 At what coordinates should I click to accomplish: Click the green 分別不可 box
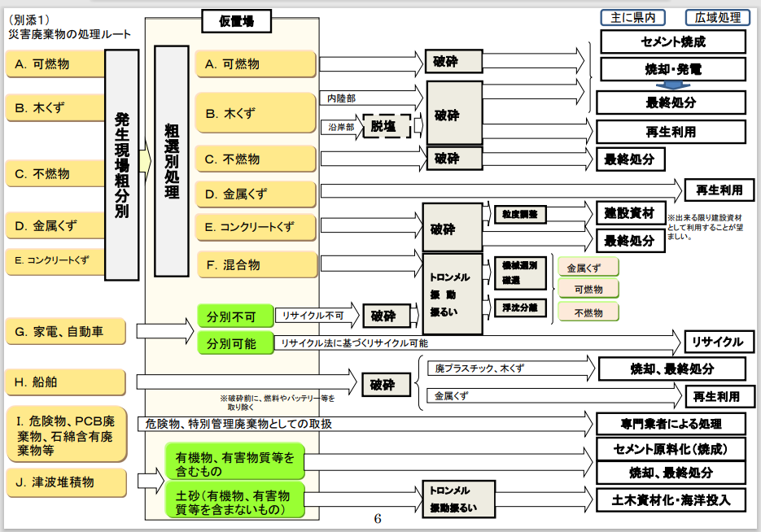click(235, 316)
